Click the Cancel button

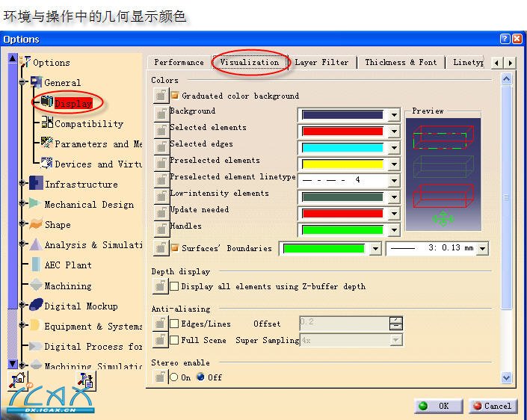[493, 406]
